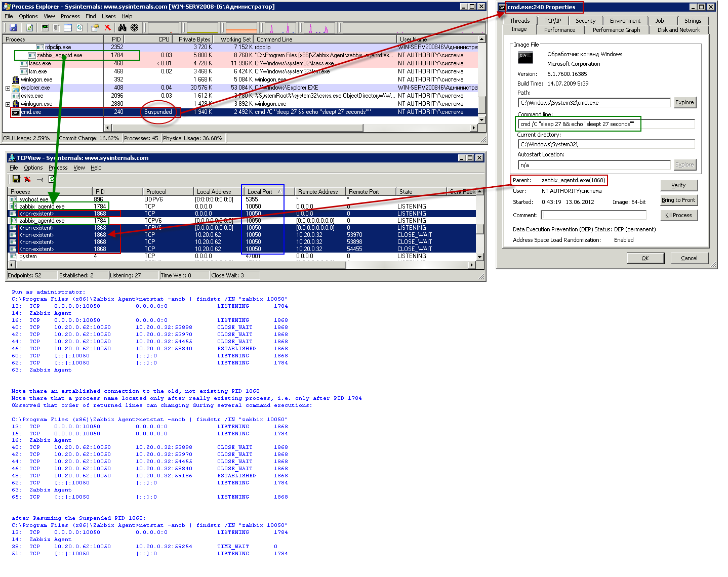Click Process Explorer horizontal scrollbar left arrow
728x577 pixels.
(107, 128)
